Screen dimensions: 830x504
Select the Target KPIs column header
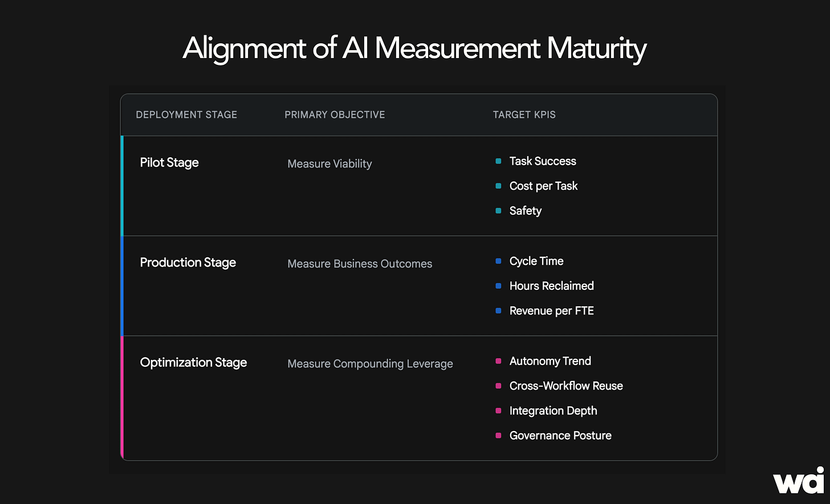pyautogui.click(x=524, y=114)
